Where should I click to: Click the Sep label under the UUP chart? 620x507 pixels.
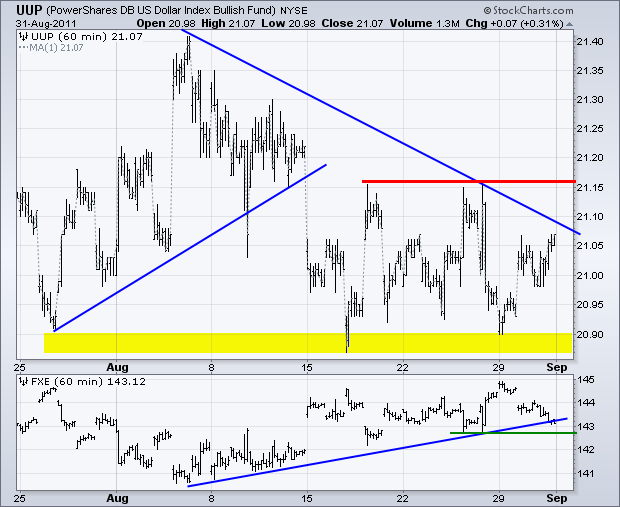tap(557, 367)
